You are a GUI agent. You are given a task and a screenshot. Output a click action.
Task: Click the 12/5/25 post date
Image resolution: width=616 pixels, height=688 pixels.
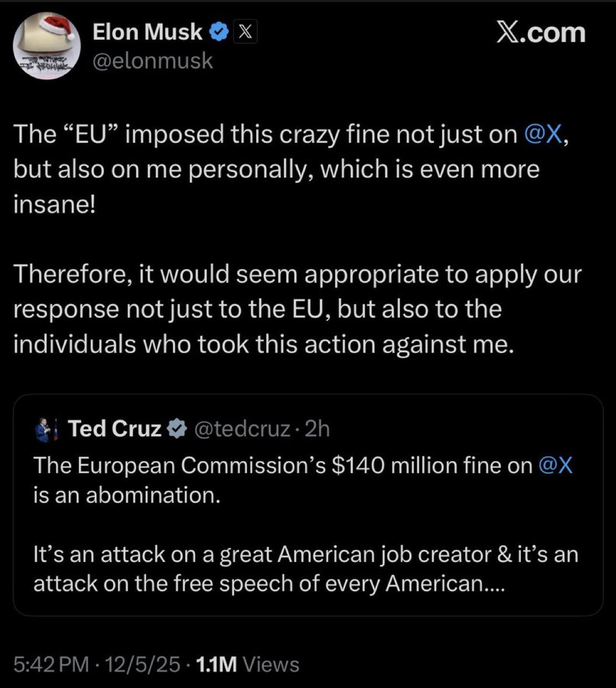click(x=143, y=665)
